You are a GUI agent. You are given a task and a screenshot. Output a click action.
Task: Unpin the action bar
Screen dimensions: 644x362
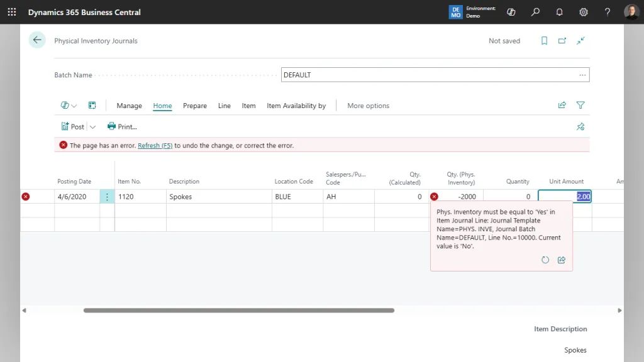pyautogui.click(x=580, y=126)
